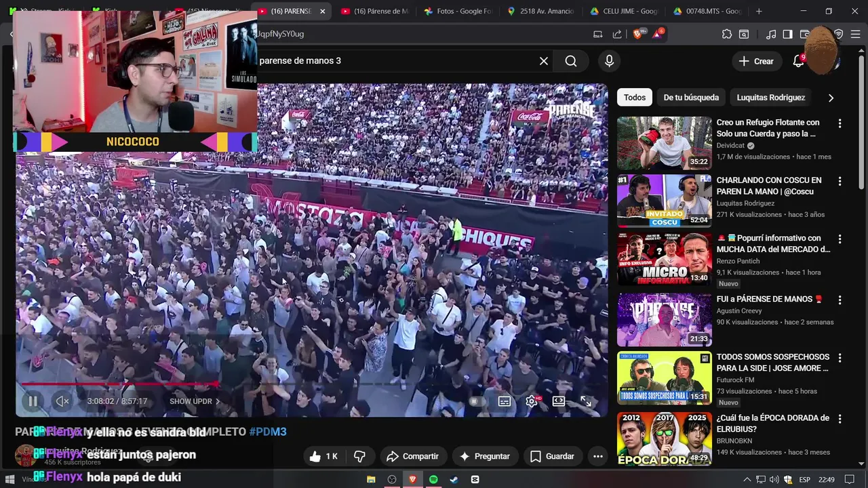The width and height of the screenshot is (868, 488).
Task: Open Refugio Flotante video thumbnail
Action: point(665,143)
